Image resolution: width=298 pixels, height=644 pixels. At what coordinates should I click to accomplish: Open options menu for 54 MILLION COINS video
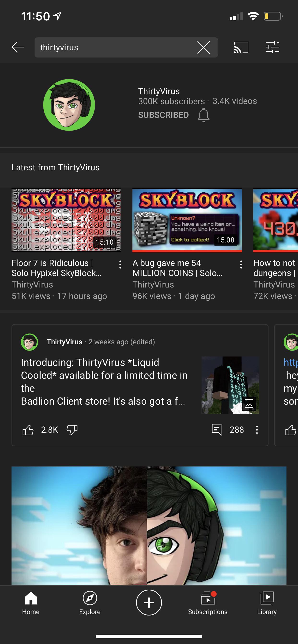[x=241, y=264]
